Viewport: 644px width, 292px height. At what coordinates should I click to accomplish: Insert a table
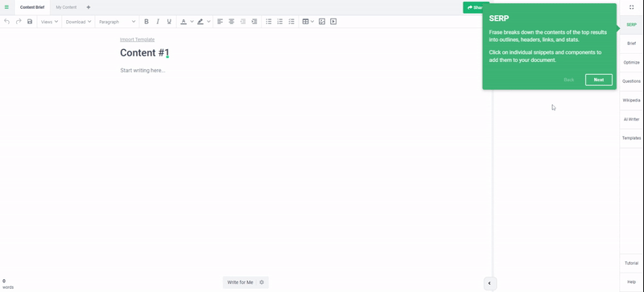(x=306, y=22)
